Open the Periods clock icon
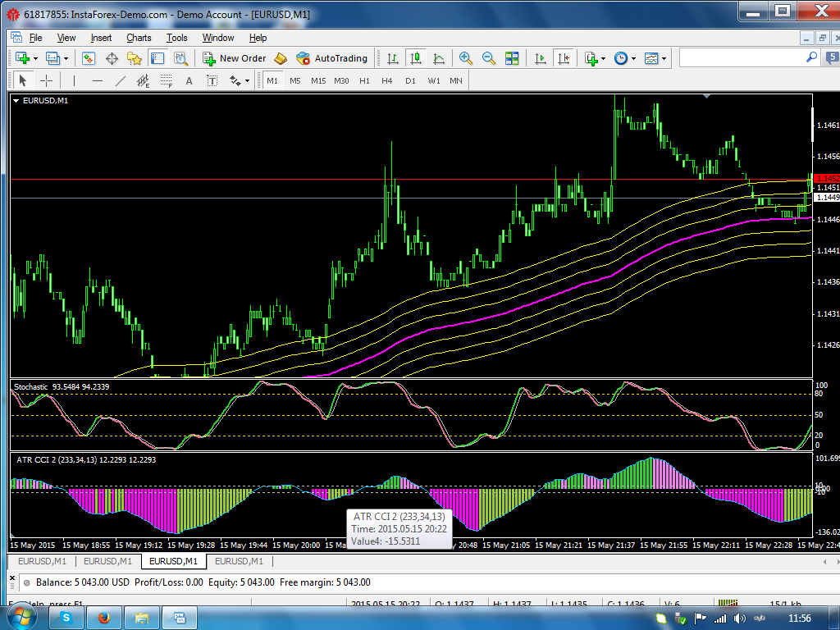Image resolution: width=840 pixels, height=630 pixels. click(x=620, y=58)
